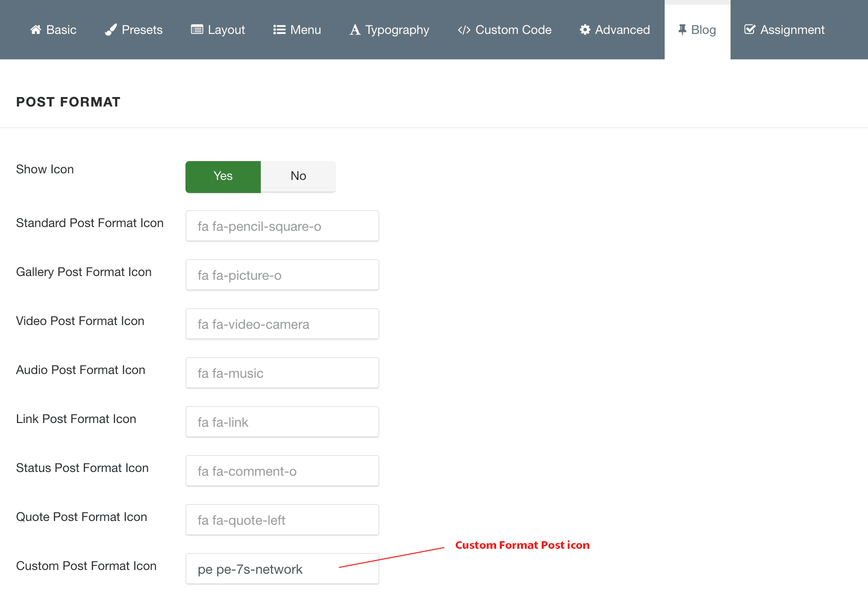
Task: Click the pushpin icon on Blog tab
Action: (x=682, y=30)
